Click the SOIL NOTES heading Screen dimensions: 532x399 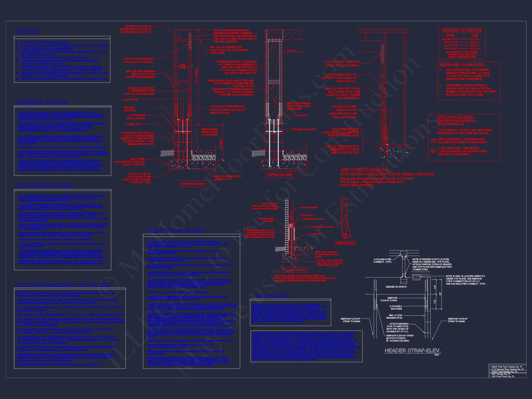tap(272, 296)
